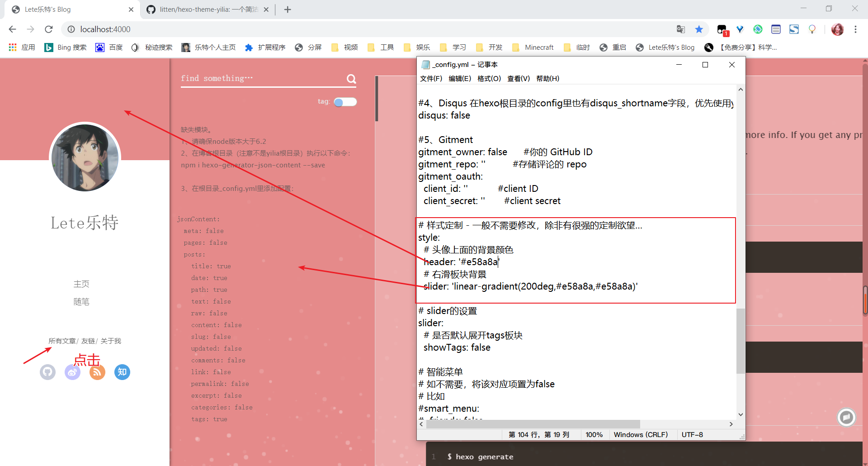Viewport: 868px width, 466px height.
Task: Open Chrome's three-dot customize menu
Action: pyautogui.click(x=856, y=29)
